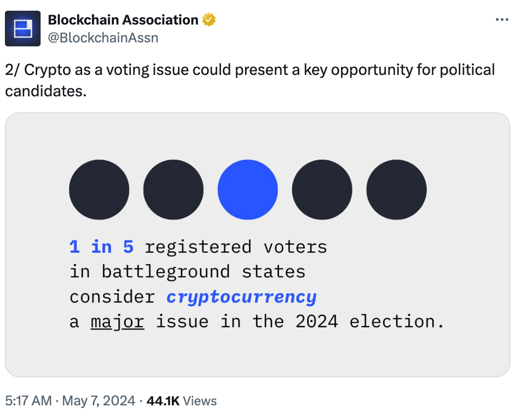
Task: Click the fourth circle in the row
Action: 322,189
